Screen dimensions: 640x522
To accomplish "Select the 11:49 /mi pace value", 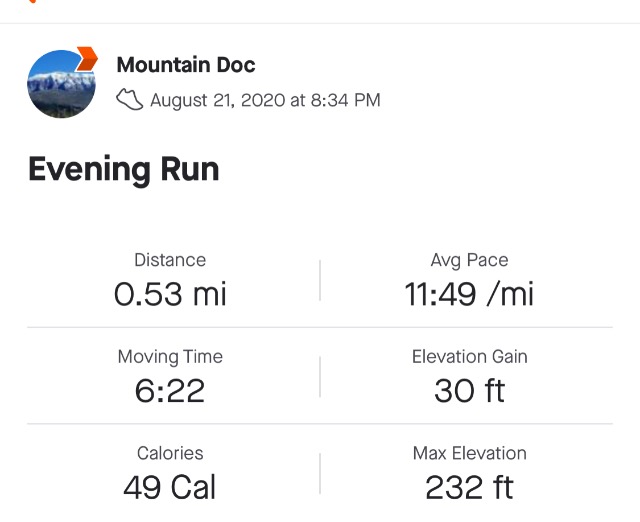I will 469,294.
